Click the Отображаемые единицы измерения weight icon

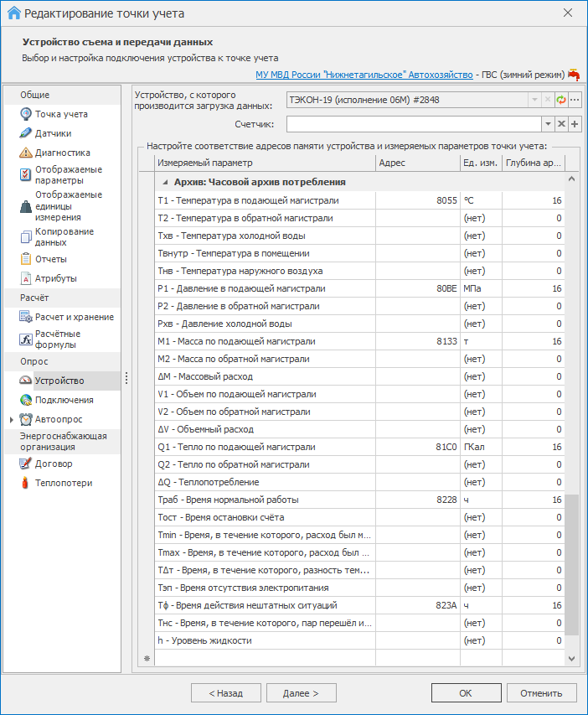[x=26, y=206]
